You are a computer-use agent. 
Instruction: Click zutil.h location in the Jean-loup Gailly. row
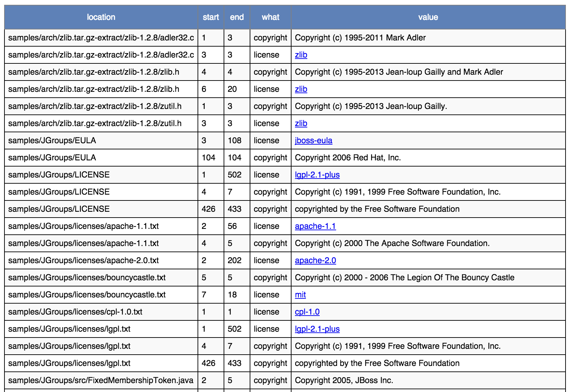95,106
